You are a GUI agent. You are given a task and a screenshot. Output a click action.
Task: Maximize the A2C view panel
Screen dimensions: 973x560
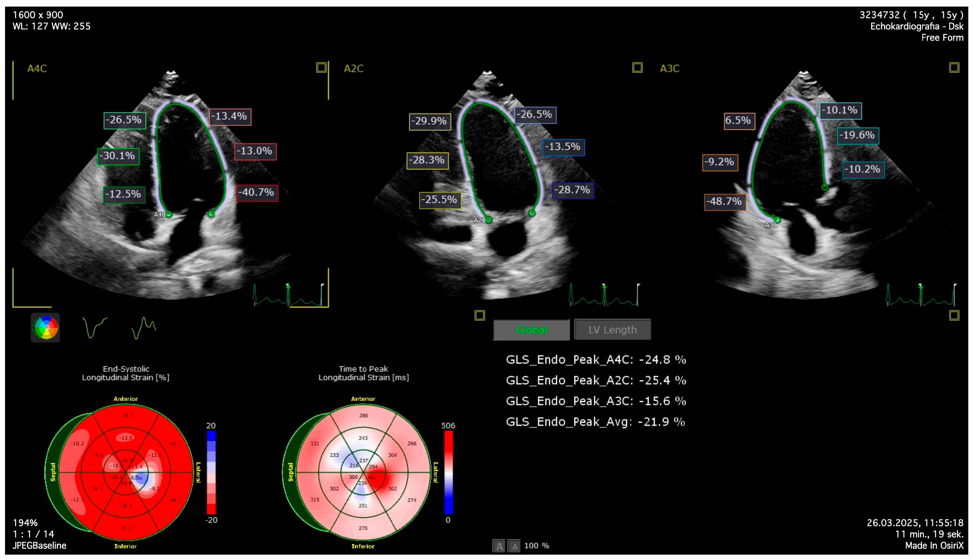click(x=637, y=68)
